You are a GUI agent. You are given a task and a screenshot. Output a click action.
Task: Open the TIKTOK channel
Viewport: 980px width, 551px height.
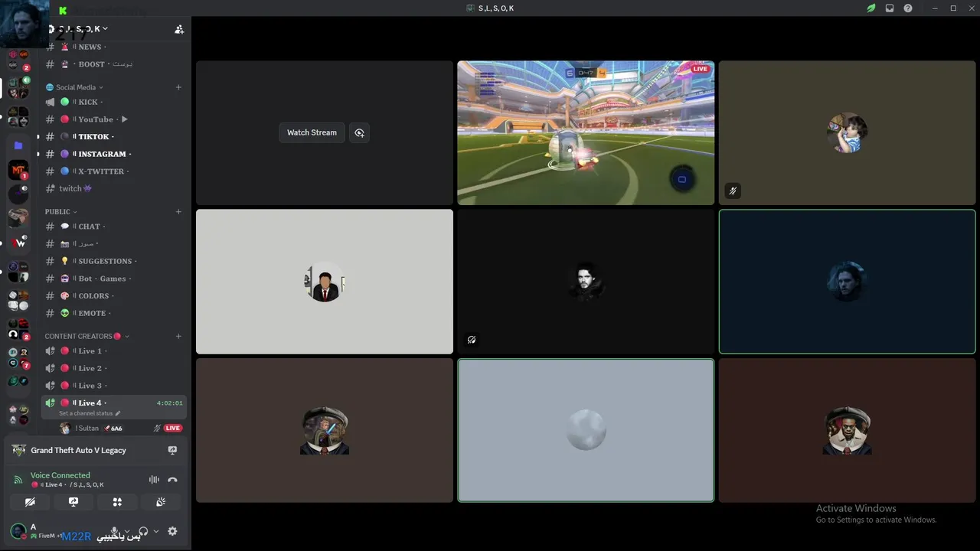(113, 136)
